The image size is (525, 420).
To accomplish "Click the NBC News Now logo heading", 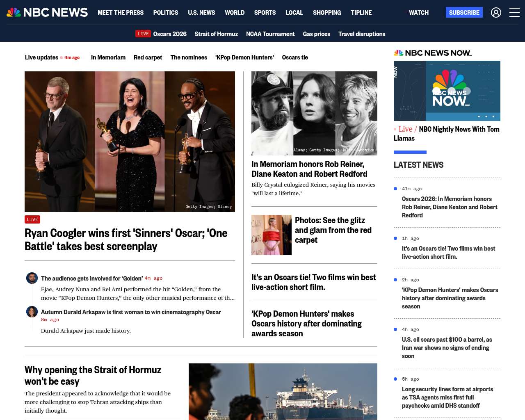I will coord(433,53).
